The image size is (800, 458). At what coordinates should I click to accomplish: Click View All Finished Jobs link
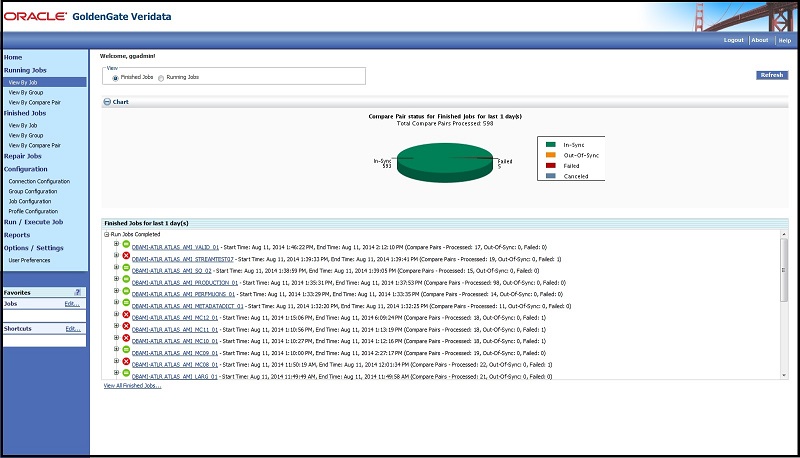132,386
